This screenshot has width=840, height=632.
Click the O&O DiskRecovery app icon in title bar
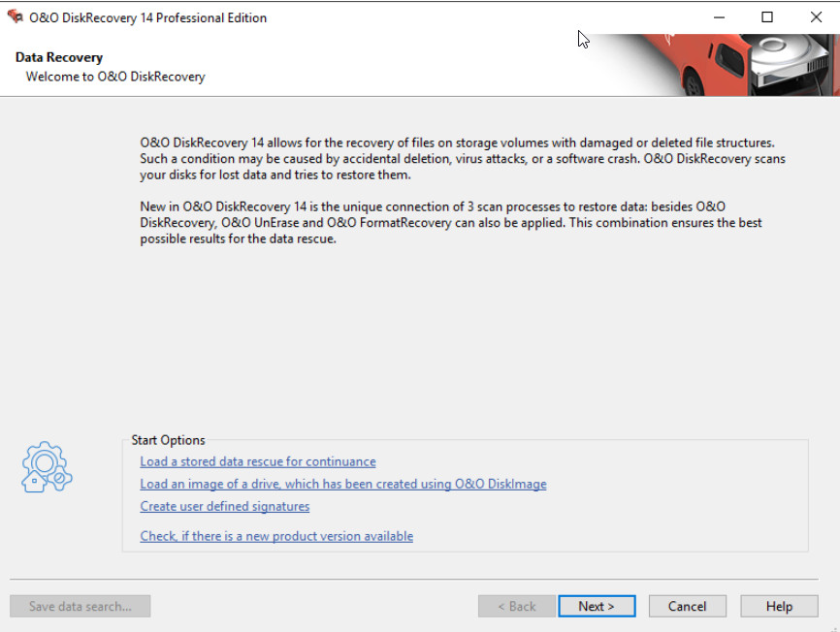(15, 17)
